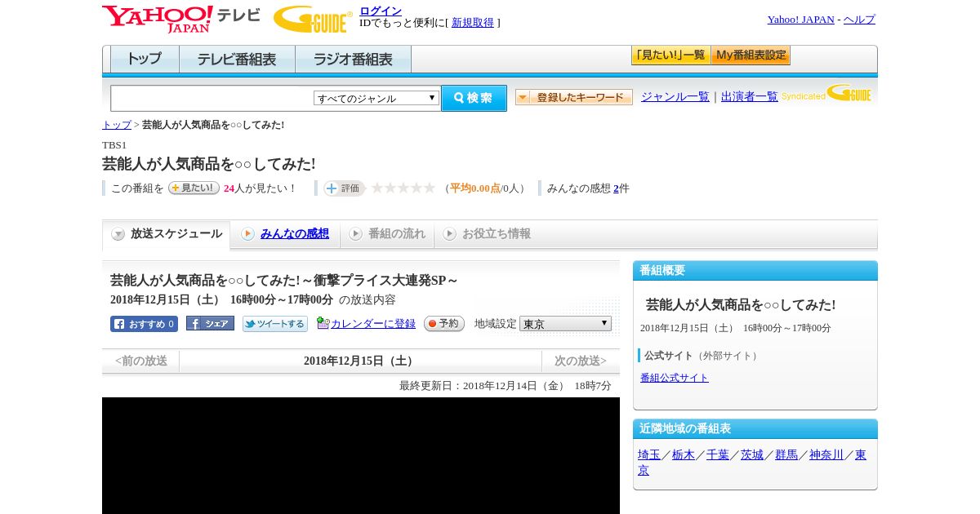This screenshot has height=514, width=980.
Task: Open the 新規取得 registration link
Action: [x=473, y=23]
